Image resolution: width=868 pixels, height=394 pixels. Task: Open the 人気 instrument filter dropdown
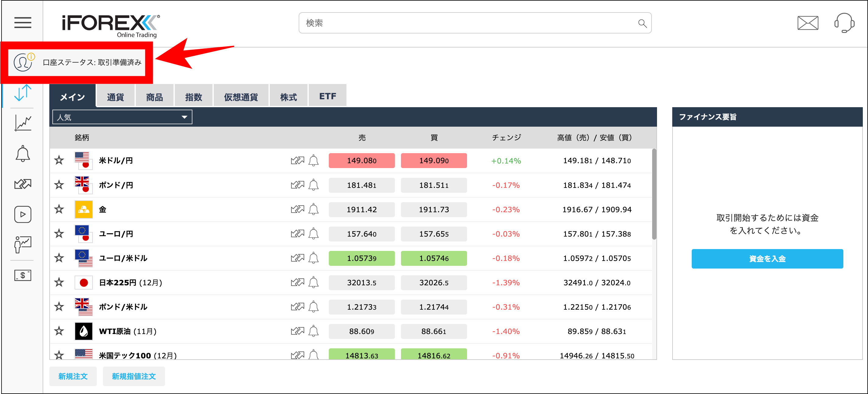[122, 117]
